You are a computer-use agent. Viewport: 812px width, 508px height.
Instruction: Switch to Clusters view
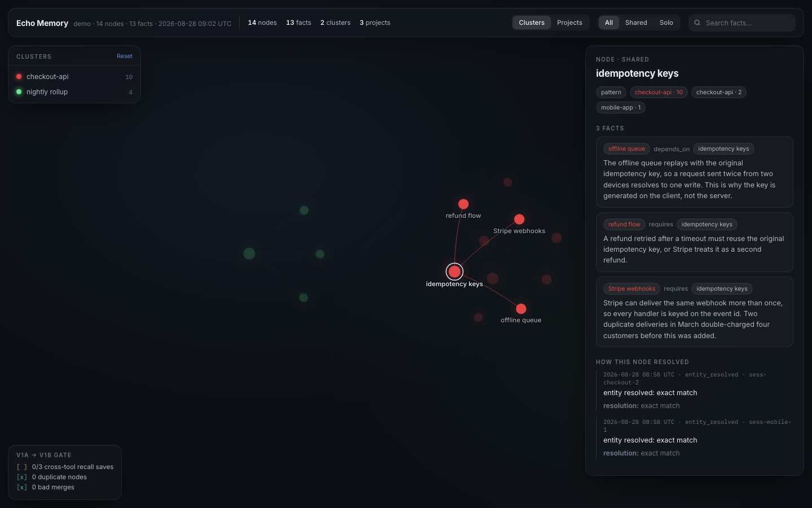(x=532, y=23)
